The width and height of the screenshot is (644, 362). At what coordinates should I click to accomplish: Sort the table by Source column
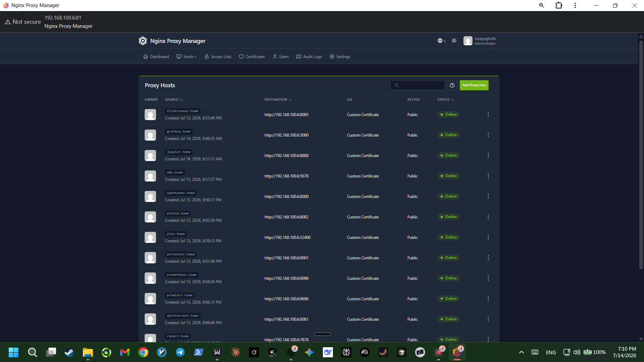click(x=174, y=100)
